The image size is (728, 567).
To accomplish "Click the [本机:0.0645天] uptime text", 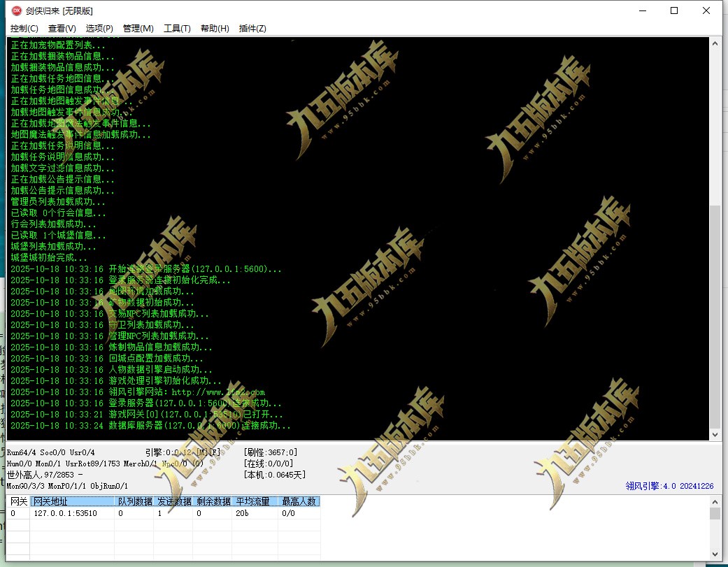I will tap(274, 474).
